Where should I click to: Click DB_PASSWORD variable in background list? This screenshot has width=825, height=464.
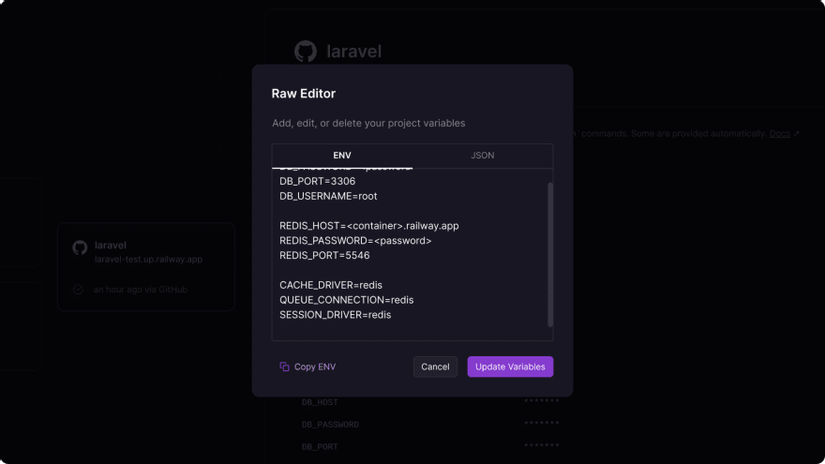pos(330,425)
